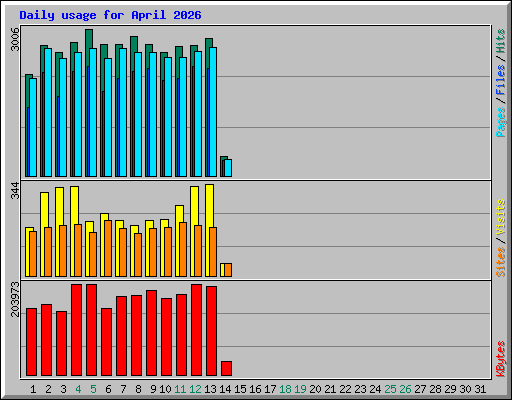This screenshot has height=400, width=512.
Task: Click day 1 label on the x-axis
Action: tap(33, 389)
